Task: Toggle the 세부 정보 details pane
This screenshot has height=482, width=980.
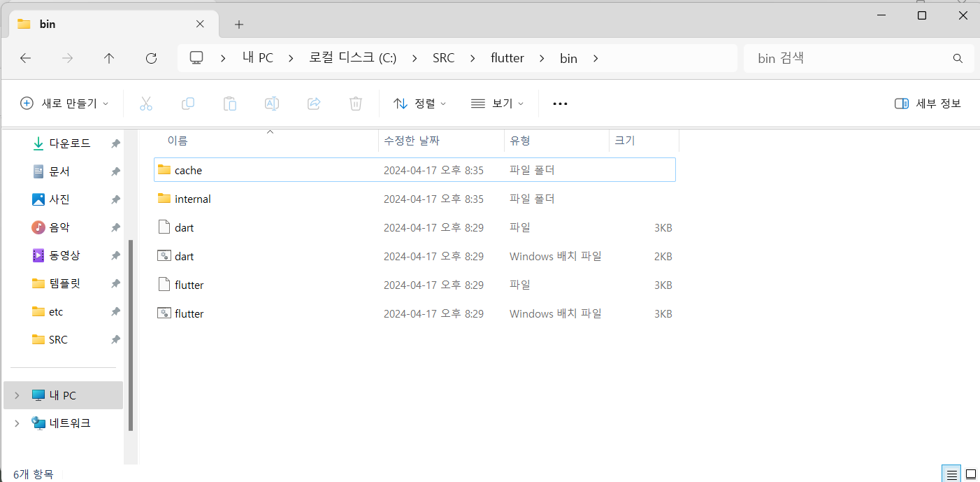Action: pyautogui.click(x=928, y=104)
